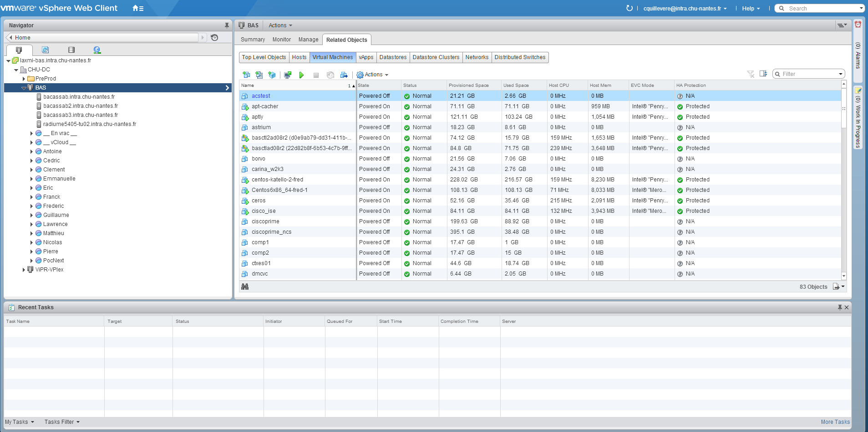Click the navigator history clock icon
This screenshot has width=868, height=432.
tap(214, 38)
